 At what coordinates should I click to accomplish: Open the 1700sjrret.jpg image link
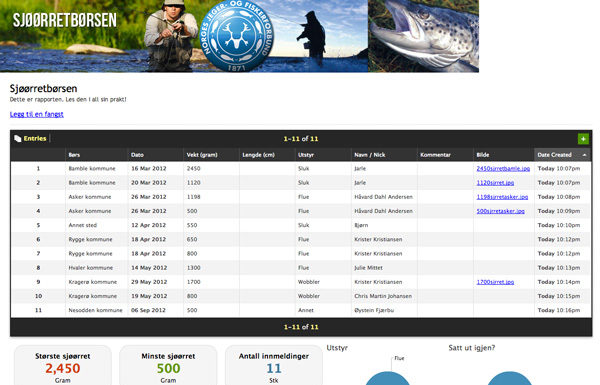[x=495, y=282]
